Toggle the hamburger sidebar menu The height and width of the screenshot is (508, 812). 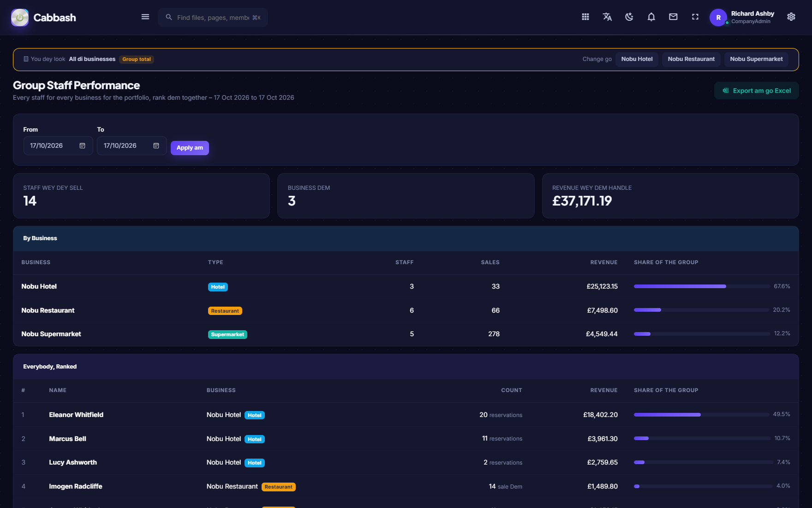(145, 17)
